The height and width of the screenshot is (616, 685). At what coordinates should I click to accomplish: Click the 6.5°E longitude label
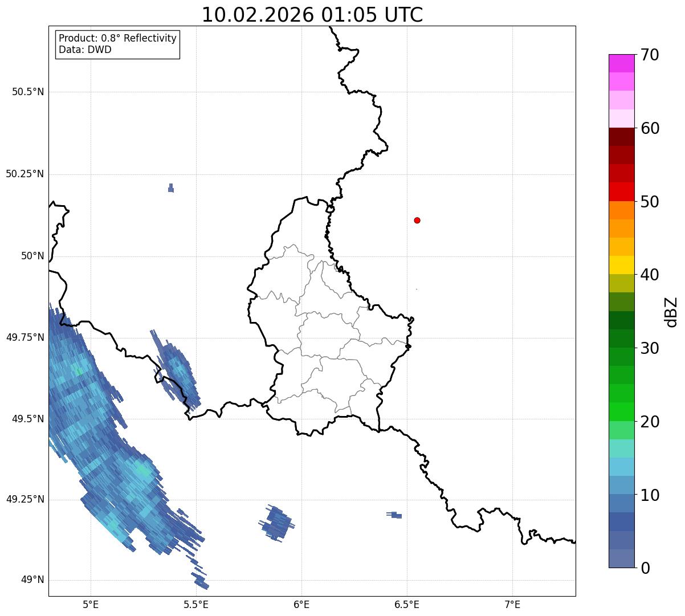(x=407, y=605)
